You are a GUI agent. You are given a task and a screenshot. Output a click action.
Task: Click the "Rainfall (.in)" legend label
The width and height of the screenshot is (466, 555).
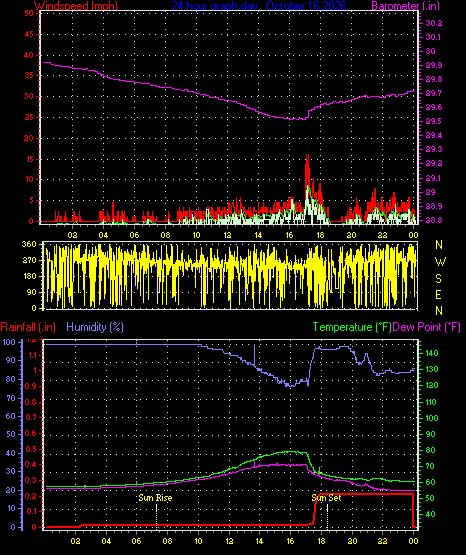[28, 327]
